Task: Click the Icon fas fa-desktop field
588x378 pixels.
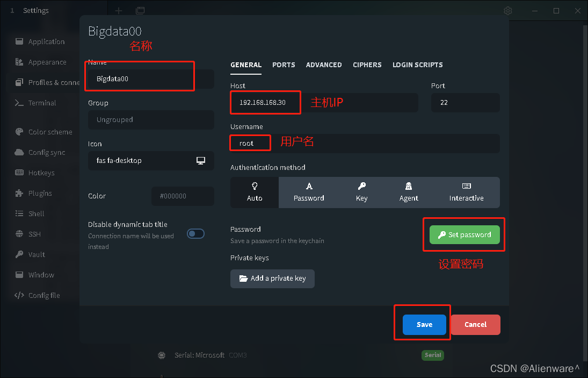Action: [x=151, y=161]
